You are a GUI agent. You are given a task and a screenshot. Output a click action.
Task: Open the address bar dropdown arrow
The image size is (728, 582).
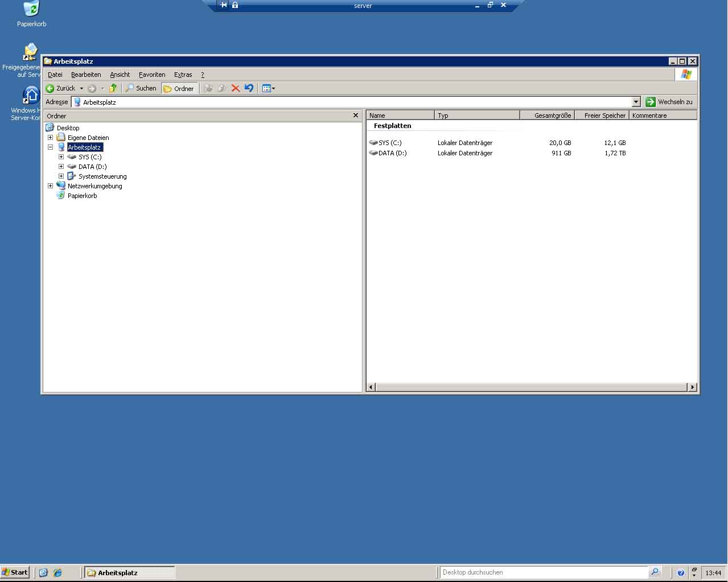636,102
